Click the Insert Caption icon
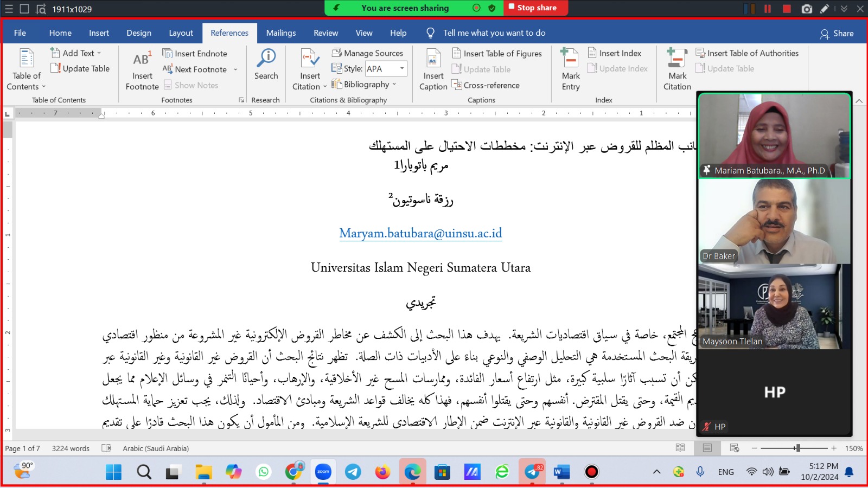 click(433, 60)
